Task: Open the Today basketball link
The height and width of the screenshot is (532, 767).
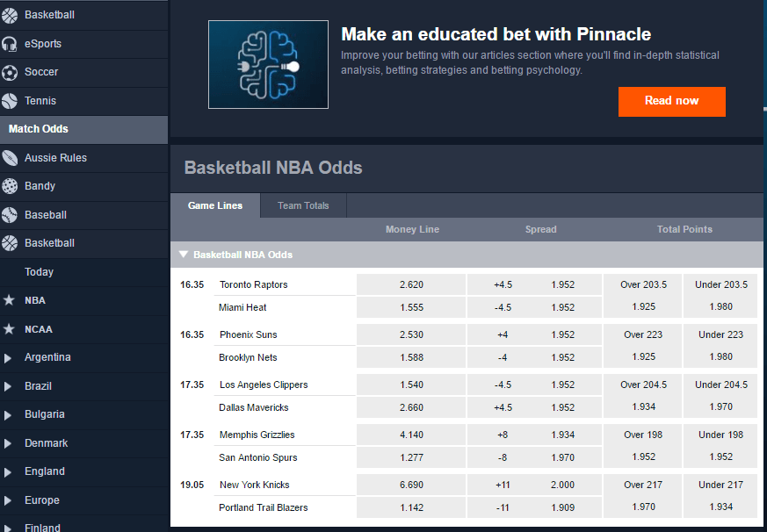Action: pos(40,272)
